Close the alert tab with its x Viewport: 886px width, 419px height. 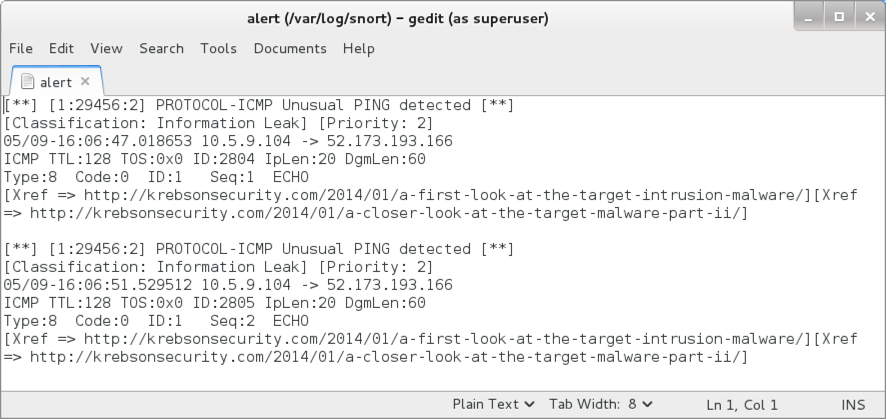tap(85, 81)
